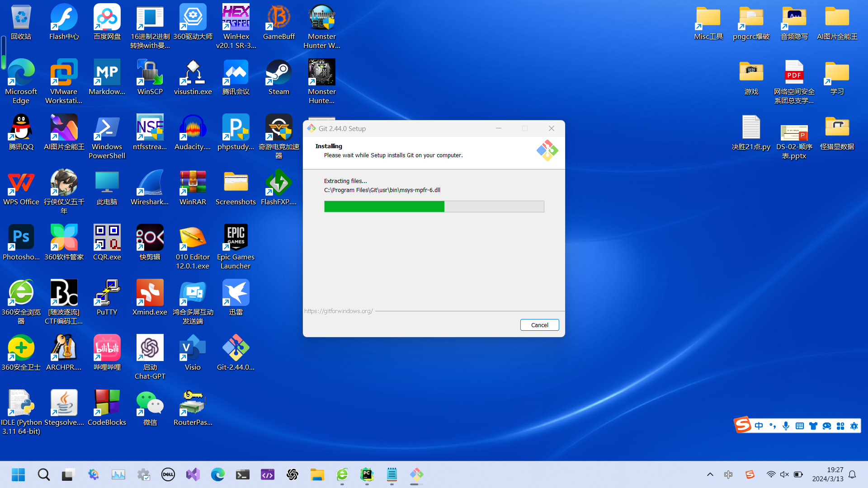This screenshot has height=488, width=868.
Task: Select the Photoshop desktop shortcut
Action: (x=21, y=243)
